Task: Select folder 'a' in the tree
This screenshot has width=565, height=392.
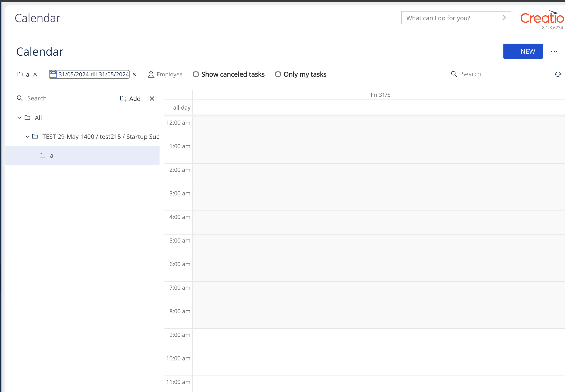Action: tap(52, 155)
